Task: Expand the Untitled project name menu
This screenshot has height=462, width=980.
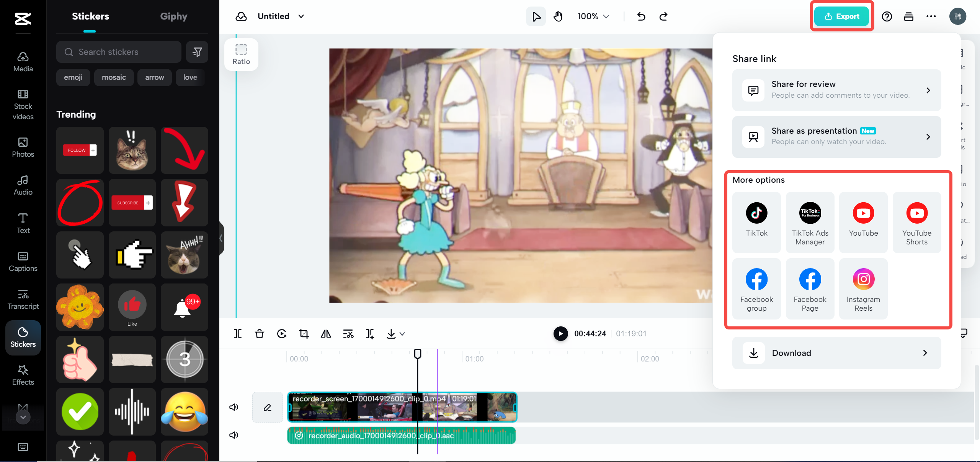Action: pyautogui.click(x=301, y=16)
